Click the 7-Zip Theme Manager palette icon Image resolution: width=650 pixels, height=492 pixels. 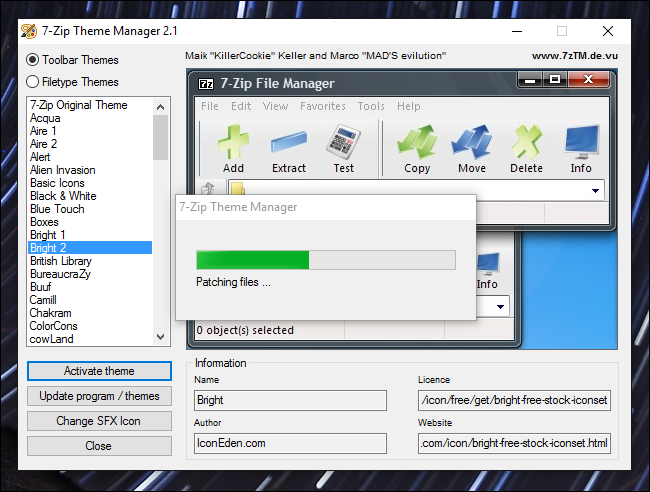pos(29,32)
